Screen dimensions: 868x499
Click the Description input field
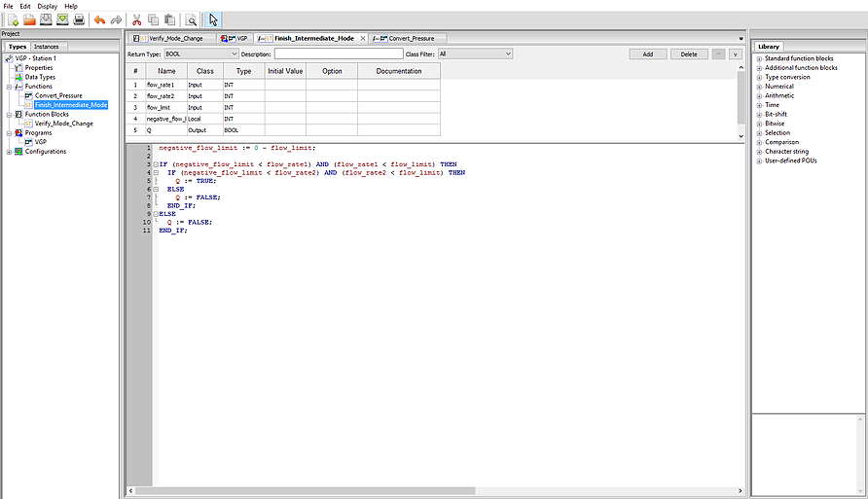click(338, 54)
